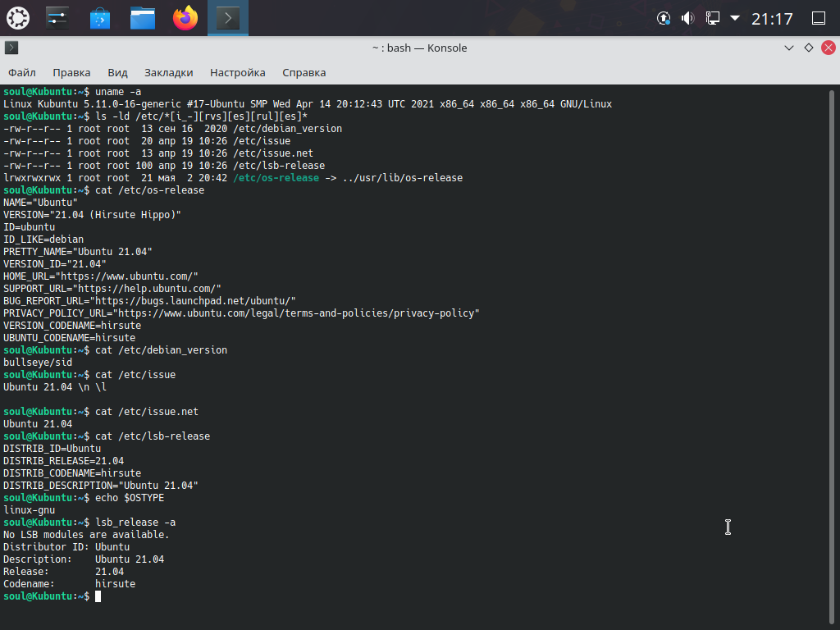Click the "UBUNTU_CODENAME=hirsute" line

click(69, 338)
